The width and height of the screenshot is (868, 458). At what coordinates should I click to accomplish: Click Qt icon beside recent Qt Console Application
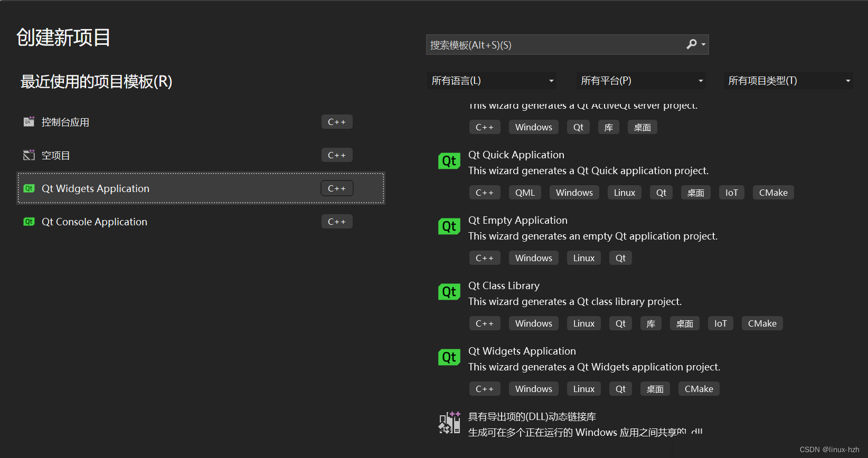pyautogui.click(x=29, y=222)
